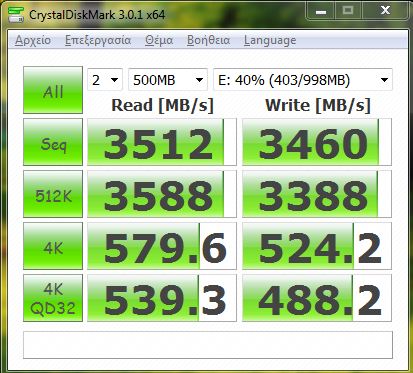The image size is (413, 373).
Task: Start the Seq benchmark test
Action: point(53,142)
